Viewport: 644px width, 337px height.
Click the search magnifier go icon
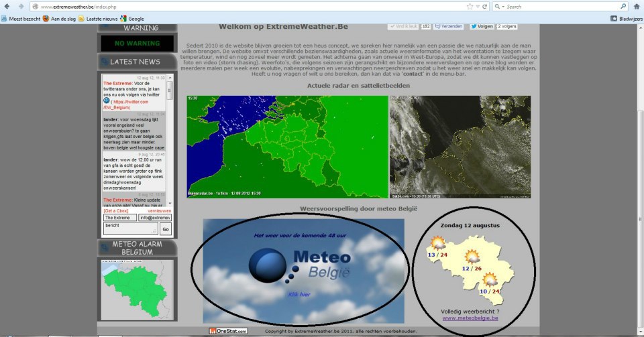(623, 6)
